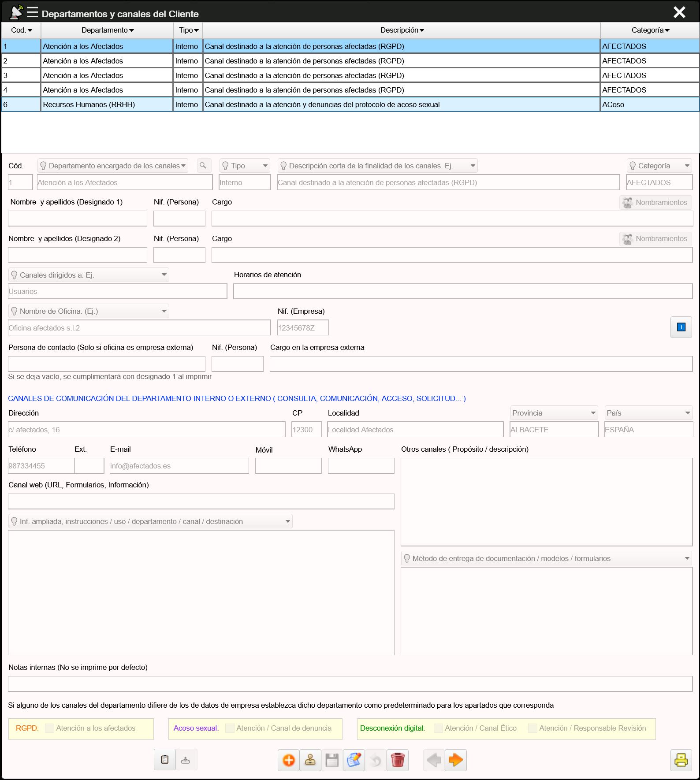Screen dimensions: 700x780
Task: Sort table by Departamento column header
Action: tap(107, 30)
